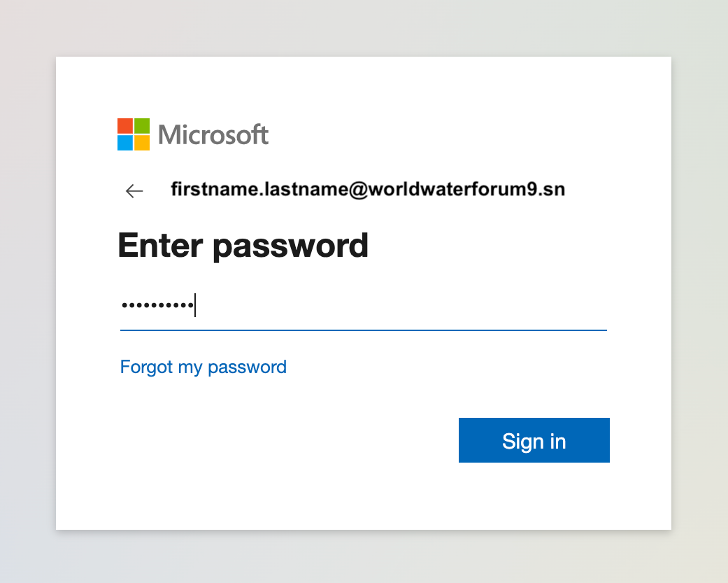Select the yellow square in the Microsoft logo

(x=141, y=142)
